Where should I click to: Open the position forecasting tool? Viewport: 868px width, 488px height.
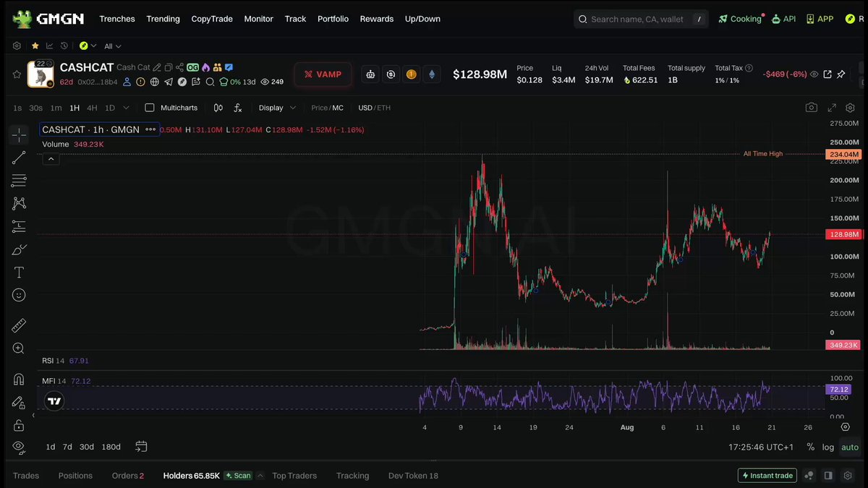[x=19, y=227]
